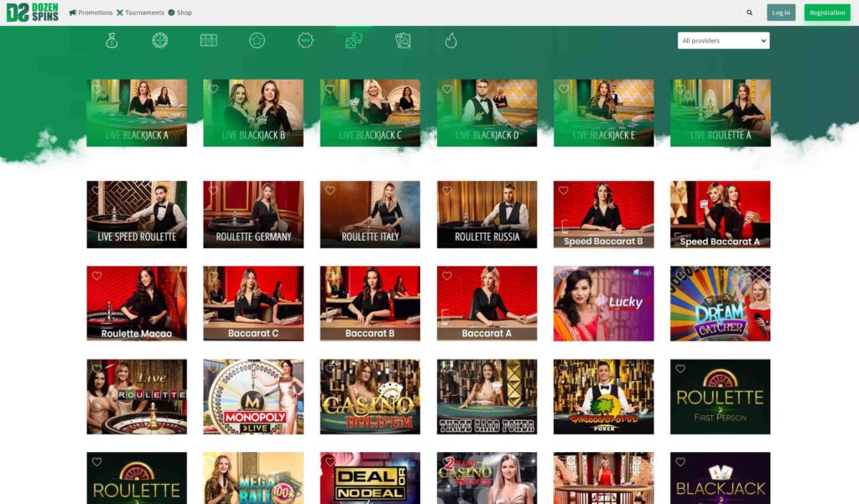Open the Live Speed Roulette game

(137, 215)
